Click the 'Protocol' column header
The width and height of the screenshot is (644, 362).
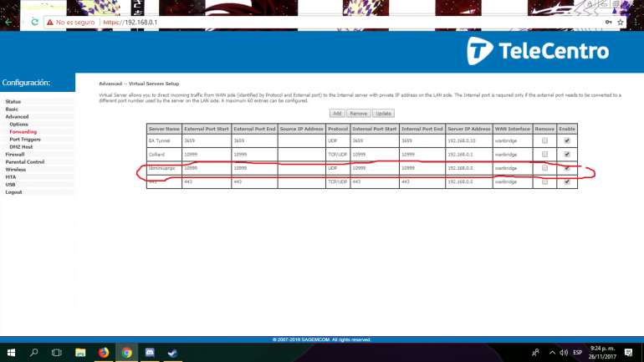pos(338,129)
